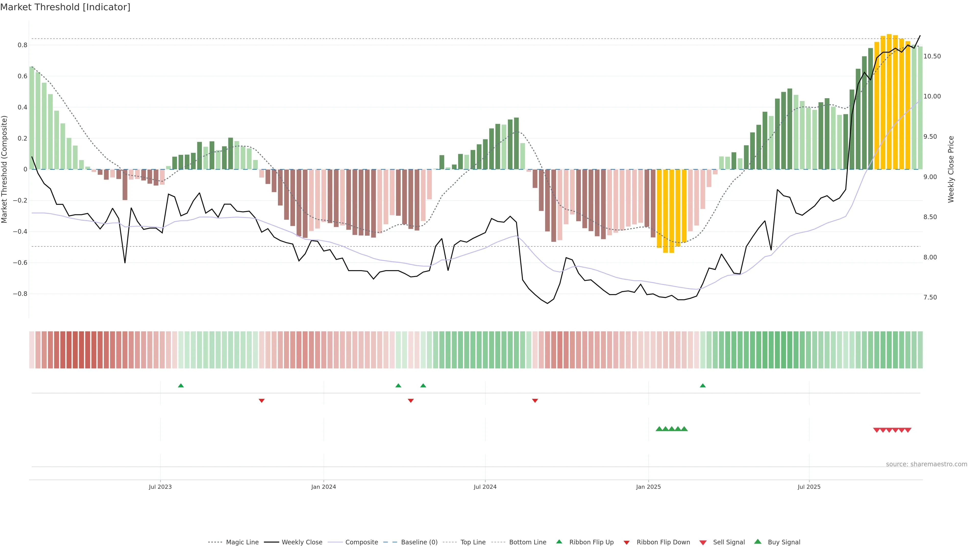The image size is (980, 551).
Task: Click the sharemaestro.com source text
Action: click(926, 464)
